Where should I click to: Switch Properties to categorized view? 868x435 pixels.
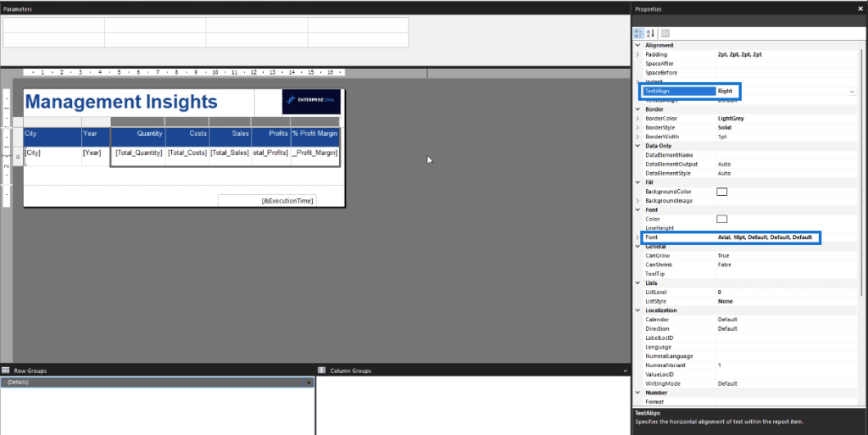coord(639,33)
